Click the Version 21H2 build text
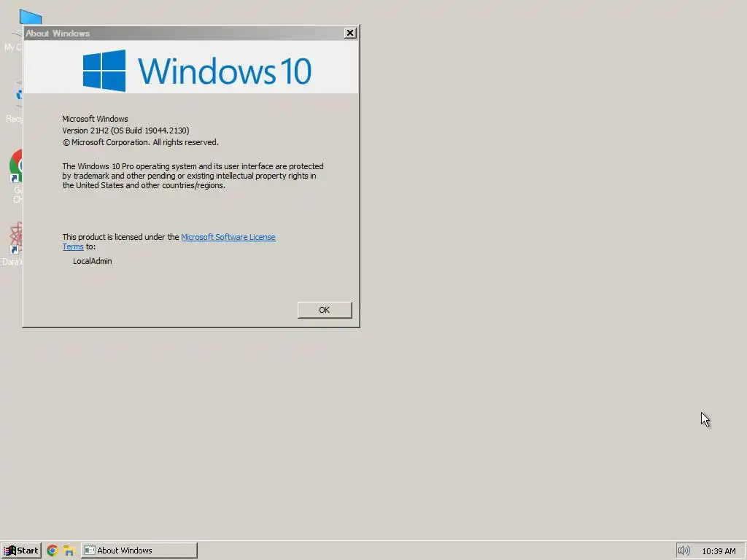The image size is (747, 560). (x=125, y=131)
